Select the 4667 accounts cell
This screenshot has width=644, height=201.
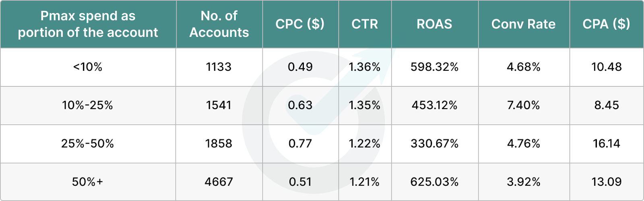coord(219,182)
